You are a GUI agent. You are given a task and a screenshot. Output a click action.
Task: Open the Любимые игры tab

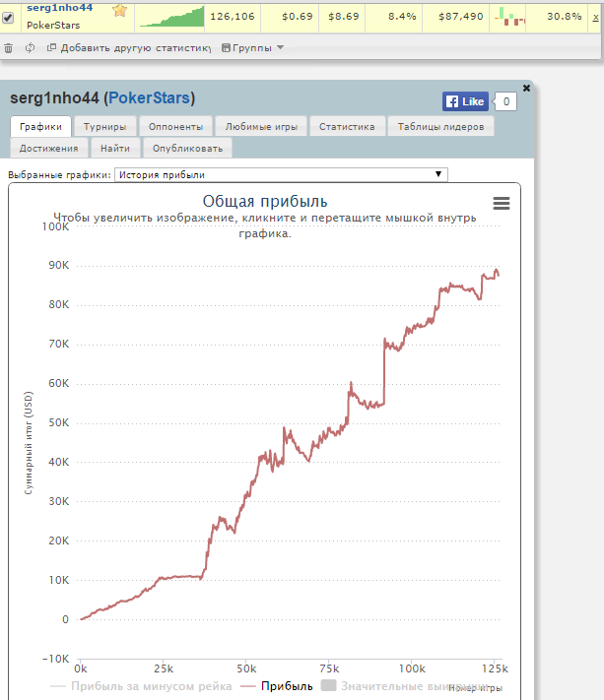coord(261,127)
